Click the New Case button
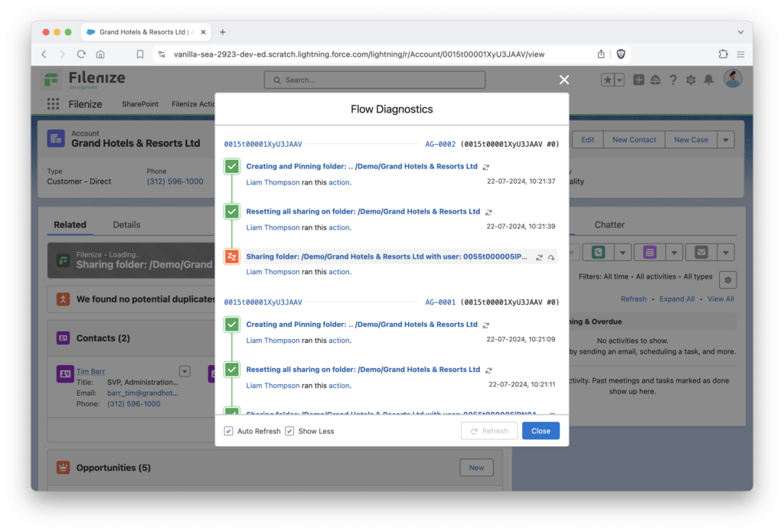The height and width of the screenshot is (532, 784). [691, 140]
